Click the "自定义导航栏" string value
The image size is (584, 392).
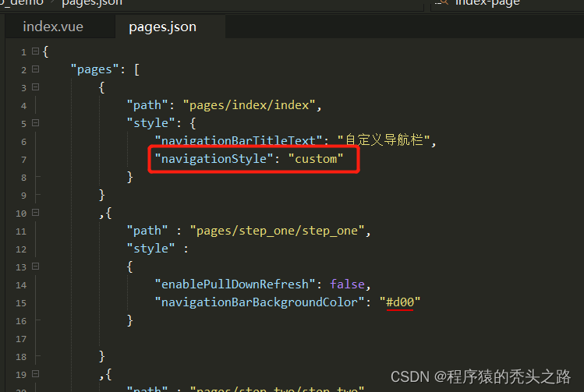[x=384, y=140]
